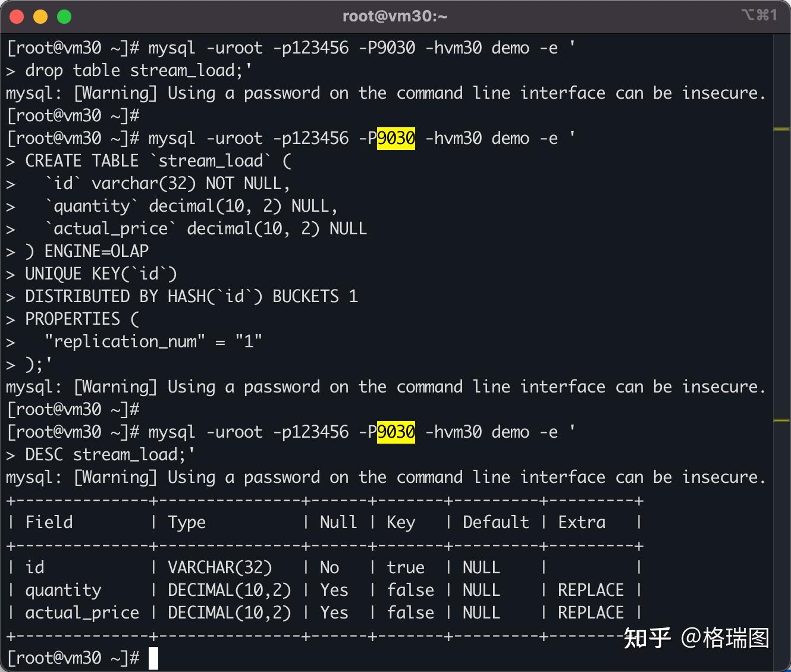Screen dimensions: 791x672
Task: Click the green fullscreen traffic light
Action: click(x=64, y=16)
